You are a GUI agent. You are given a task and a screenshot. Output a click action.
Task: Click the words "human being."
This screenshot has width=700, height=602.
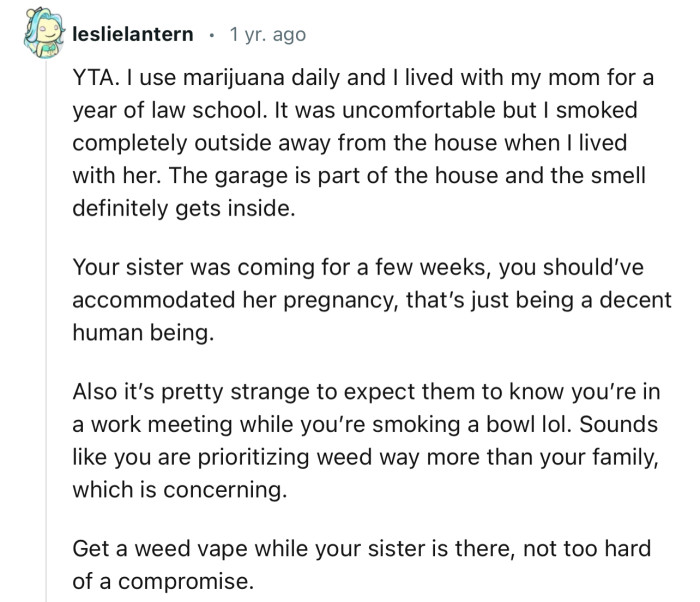point(143,334)
